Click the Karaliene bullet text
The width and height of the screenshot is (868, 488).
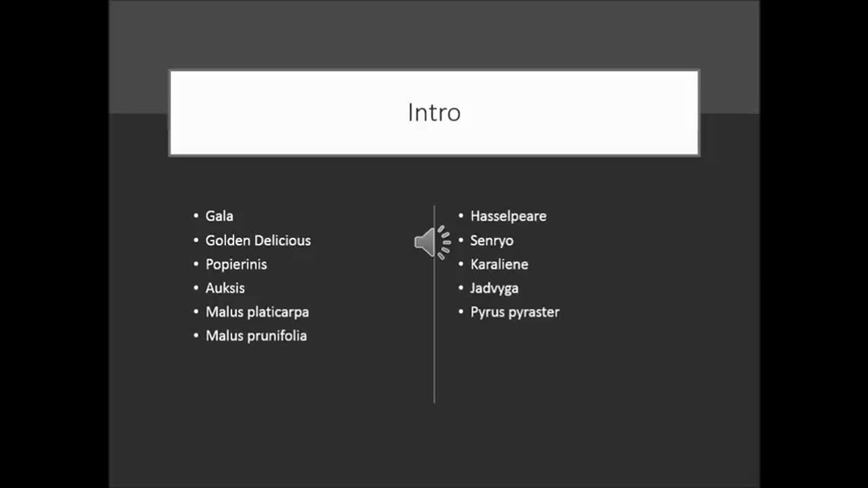click(x=499, y=264)
